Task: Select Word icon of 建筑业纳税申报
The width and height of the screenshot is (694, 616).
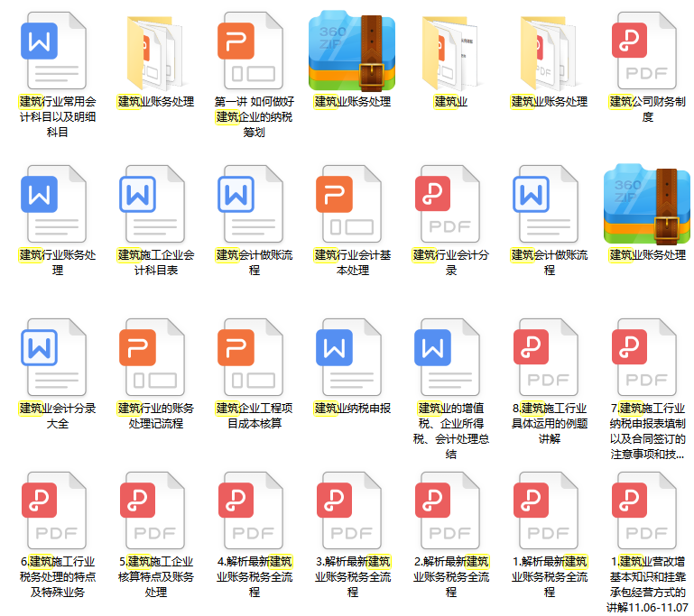Action: coord(348,357)
